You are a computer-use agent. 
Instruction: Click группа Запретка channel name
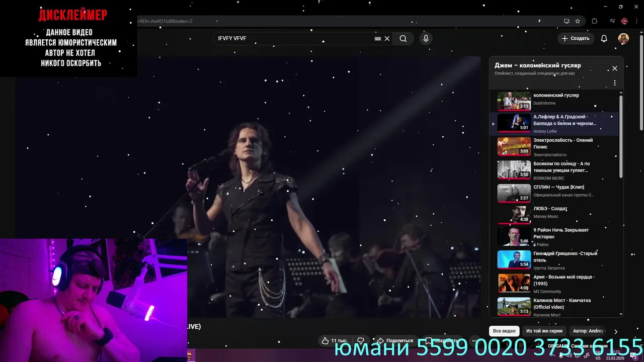[x=549, y=268]
